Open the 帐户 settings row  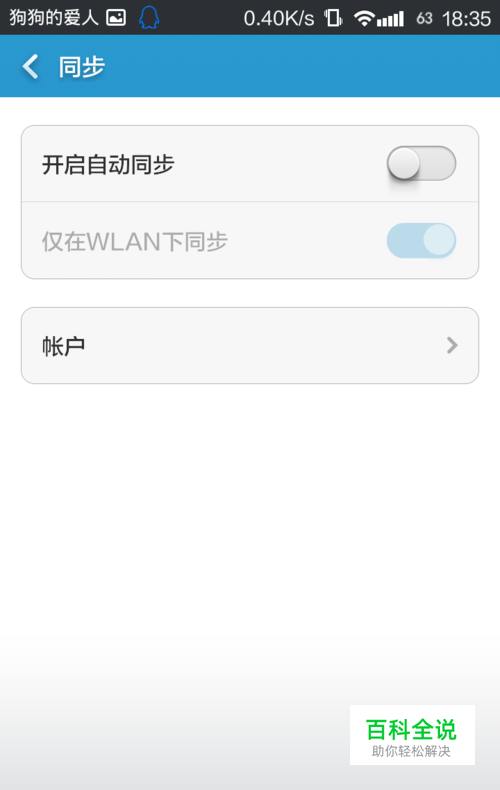(x=250, y=346)
